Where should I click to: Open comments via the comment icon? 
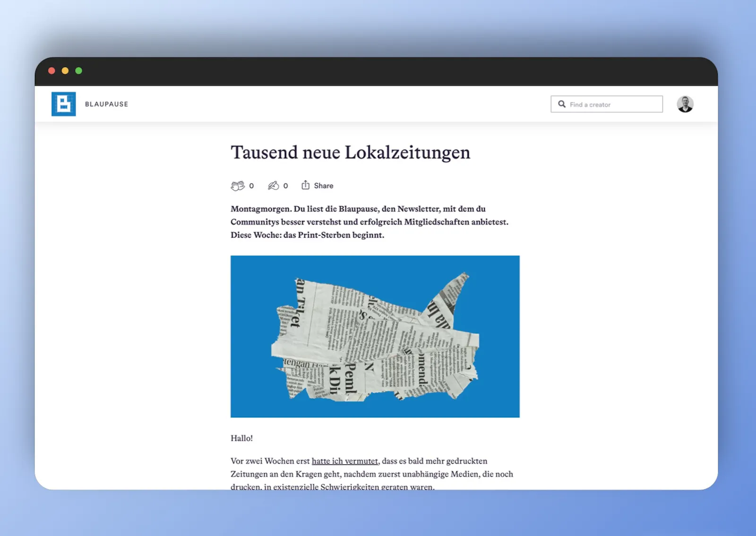[273, 186]
